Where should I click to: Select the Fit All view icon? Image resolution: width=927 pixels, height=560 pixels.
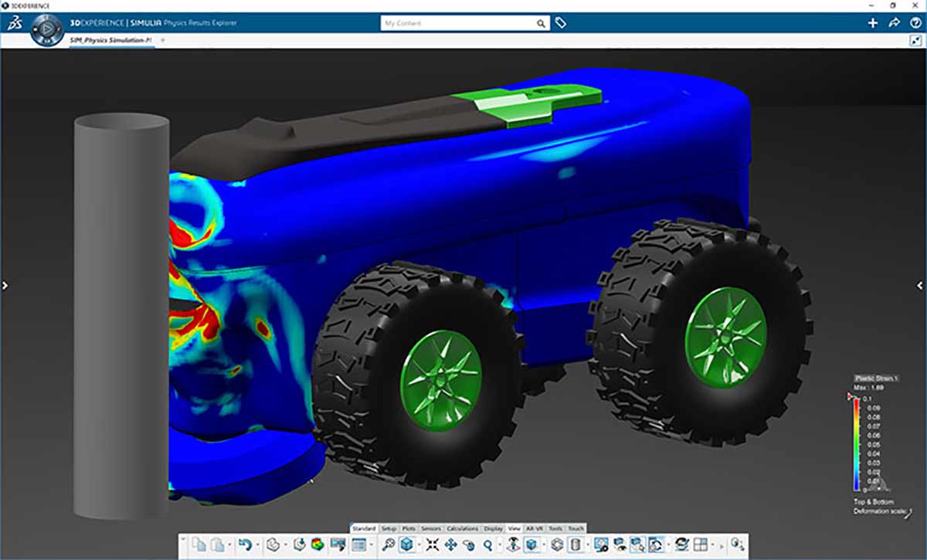pyautogui.click(x=433, y=545)
